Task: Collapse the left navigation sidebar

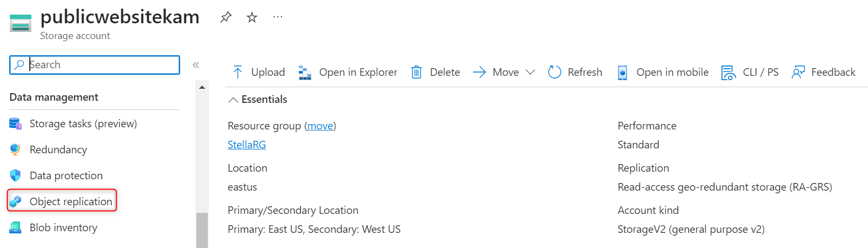Action: 196,65
